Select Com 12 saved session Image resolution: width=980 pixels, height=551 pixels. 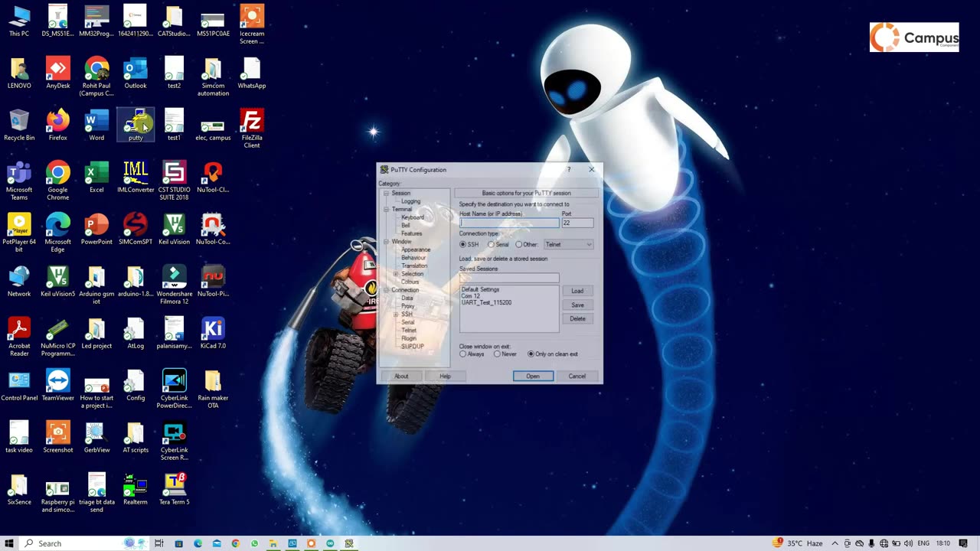[x=471, y=296]
